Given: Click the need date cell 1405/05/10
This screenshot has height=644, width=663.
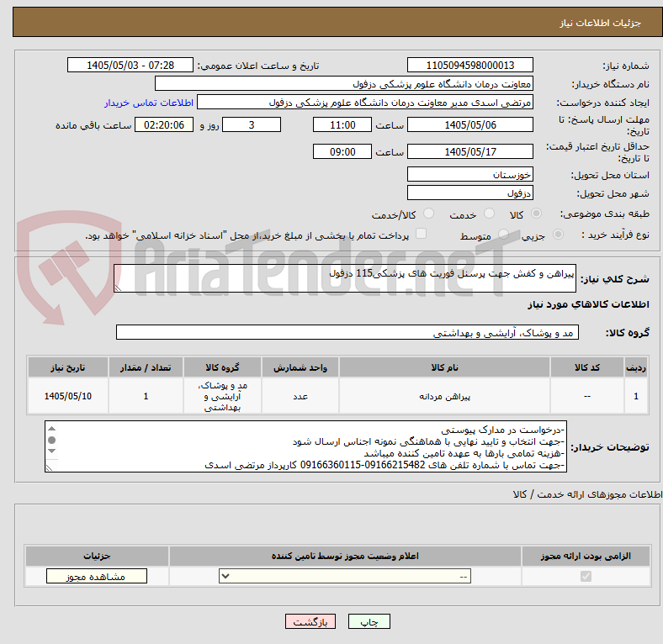Looking at the screenshot, I should tap(67, 396).
